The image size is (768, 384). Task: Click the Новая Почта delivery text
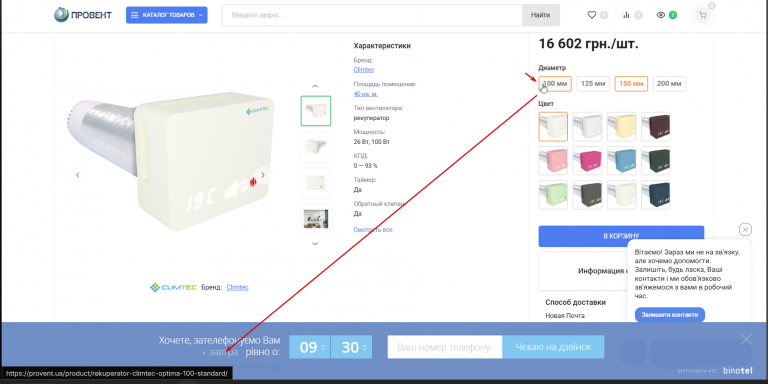pos(565,316)
